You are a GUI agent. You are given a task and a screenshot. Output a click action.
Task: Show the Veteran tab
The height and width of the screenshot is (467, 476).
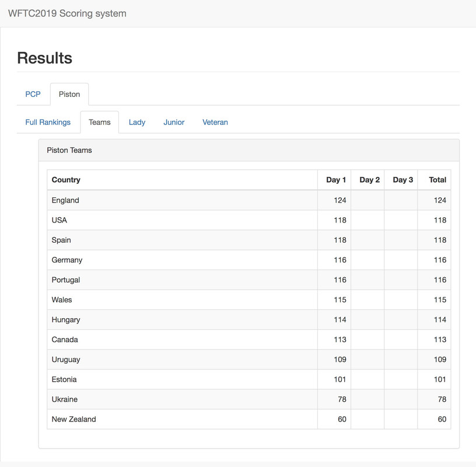coord(215,122)
